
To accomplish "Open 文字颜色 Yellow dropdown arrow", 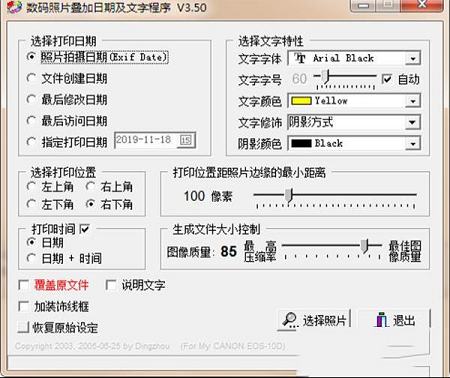I will 413,101.
